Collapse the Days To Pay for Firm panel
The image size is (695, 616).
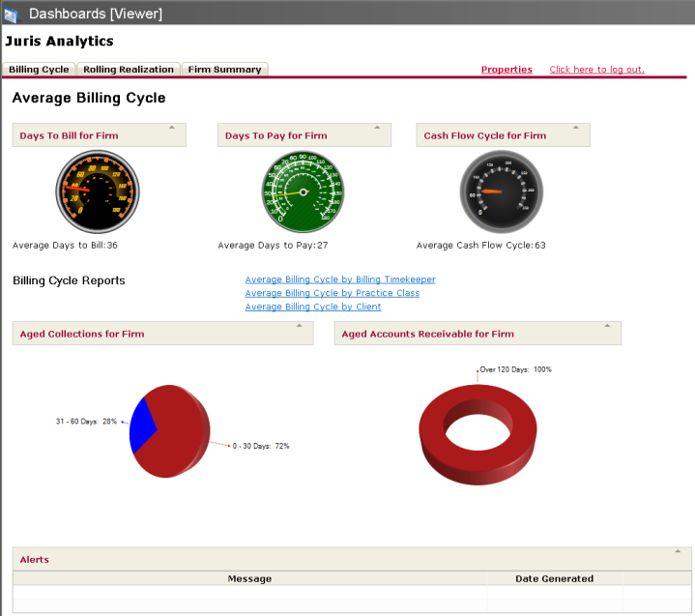tap(377, 128)
